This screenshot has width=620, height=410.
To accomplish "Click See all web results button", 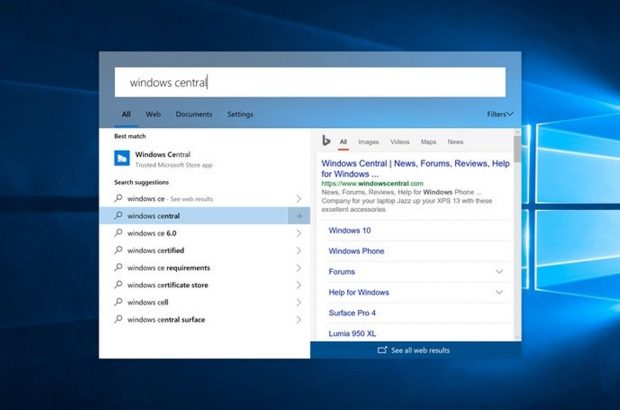I will (x=416, y=350).
